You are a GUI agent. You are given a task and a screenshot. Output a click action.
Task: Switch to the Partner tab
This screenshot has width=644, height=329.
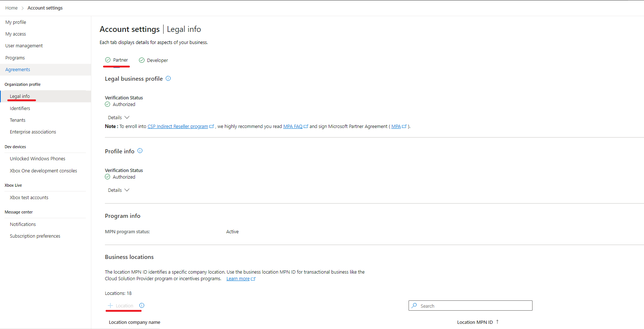117,60
